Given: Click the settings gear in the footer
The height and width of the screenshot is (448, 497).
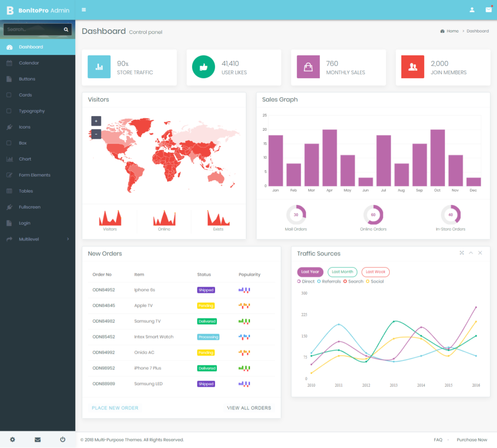Looking at the screenshot, I should tap(12, 439).
